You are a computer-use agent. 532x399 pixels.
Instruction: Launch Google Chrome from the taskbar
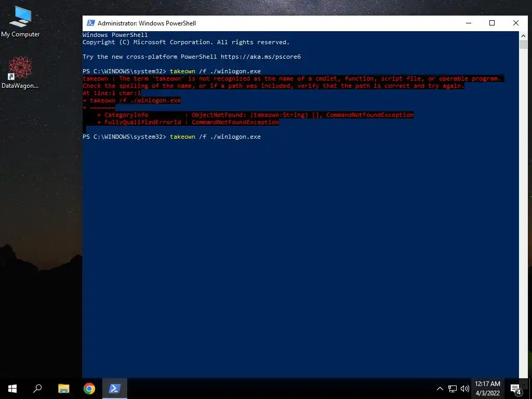point(89,389)
